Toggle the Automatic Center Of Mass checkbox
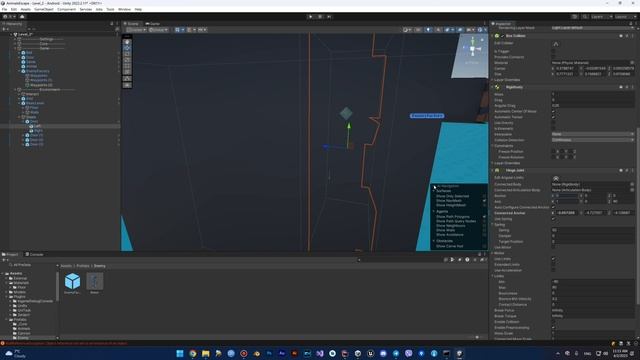The image size is (640, 360). 553,111
